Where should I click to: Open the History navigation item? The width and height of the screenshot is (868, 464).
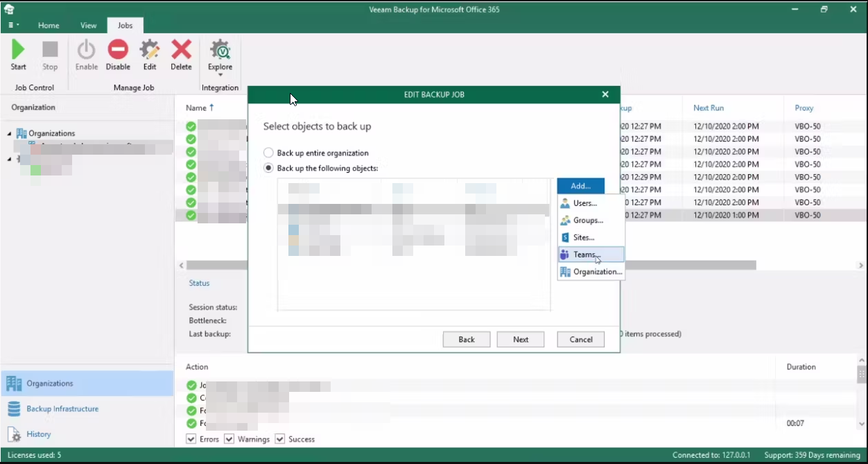tap(87, 434)
